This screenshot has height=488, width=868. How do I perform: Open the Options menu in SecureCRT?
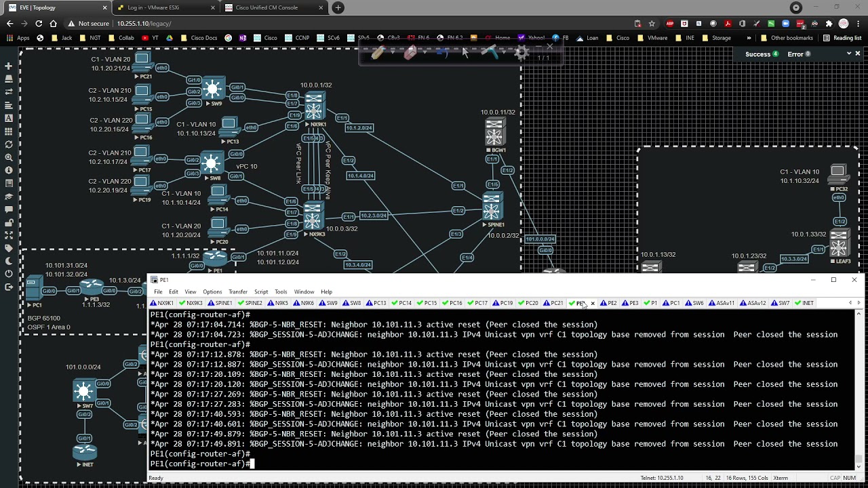(x=212, y=291)
